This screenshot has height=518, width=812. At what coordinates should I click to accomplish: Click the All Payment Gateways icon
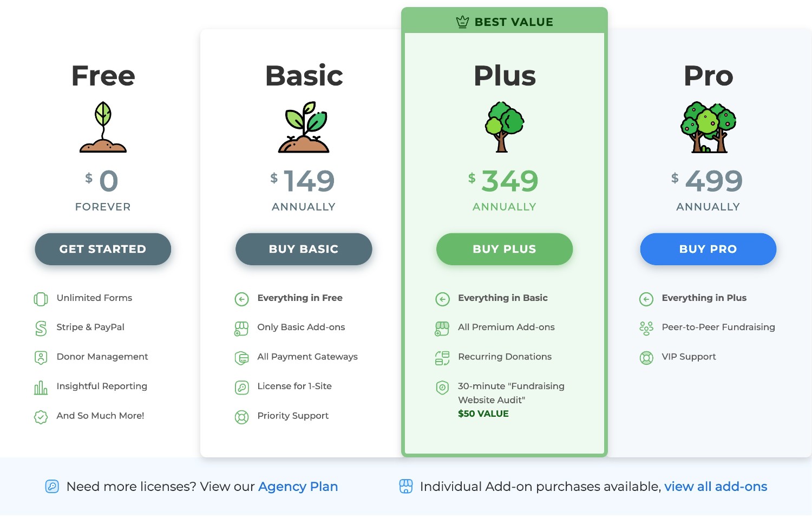(x=241, y=358)
